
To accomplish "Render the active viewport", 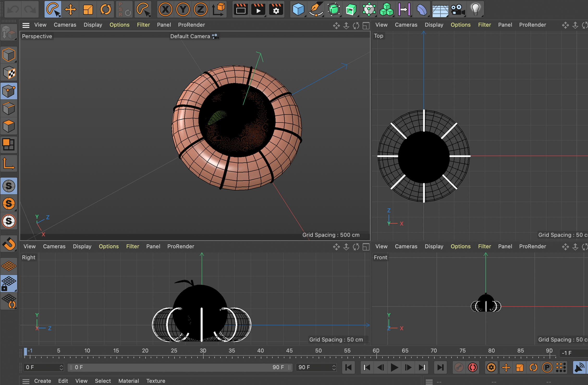I will pyautogui.click(x=241, y=9).
